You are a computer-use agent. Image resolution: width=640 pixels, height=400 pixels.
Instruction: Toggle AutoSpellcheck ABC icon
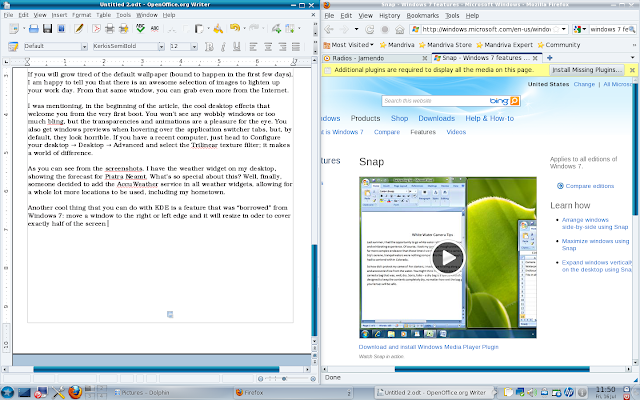tap(154, 29)
